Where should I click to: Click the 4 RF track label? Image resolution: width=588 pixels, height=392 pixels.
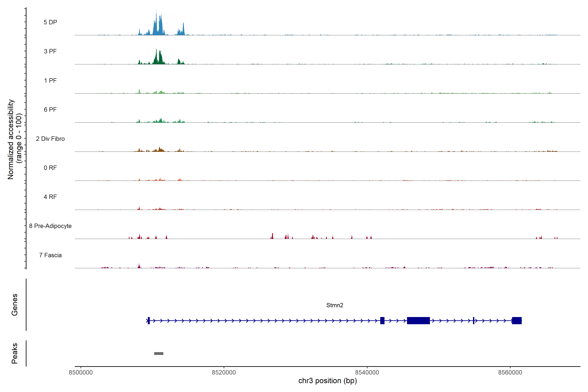50,197
